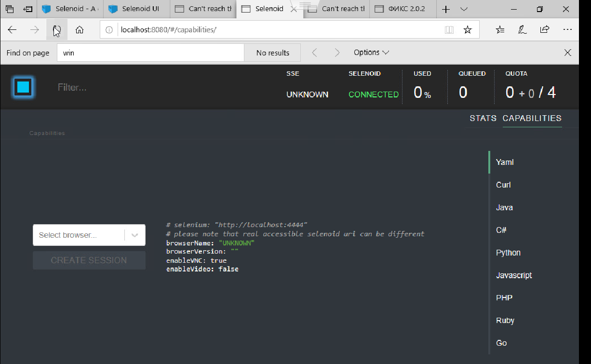Switch to the first Can't reach tab
591x364 pixels.
203,9
